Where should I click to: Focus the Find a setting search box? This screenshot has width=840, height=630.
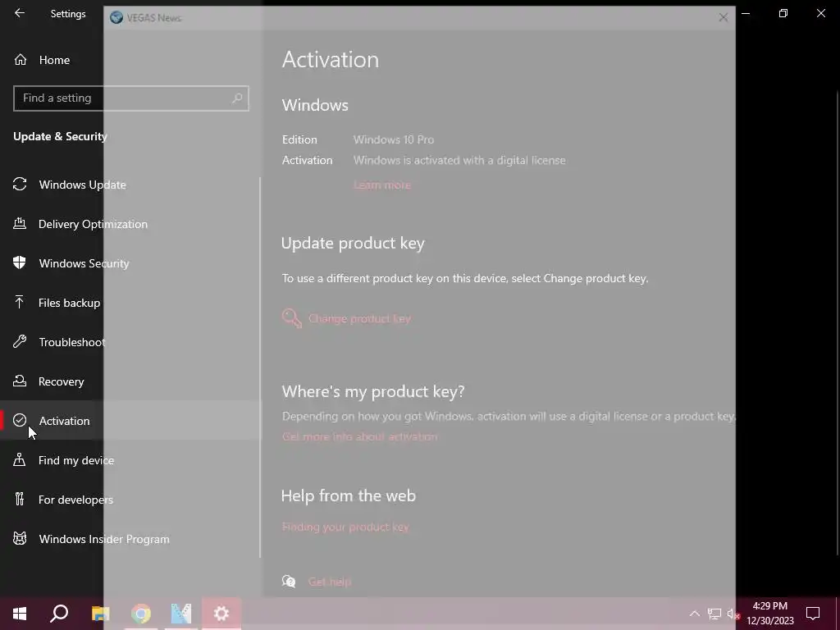130,98
